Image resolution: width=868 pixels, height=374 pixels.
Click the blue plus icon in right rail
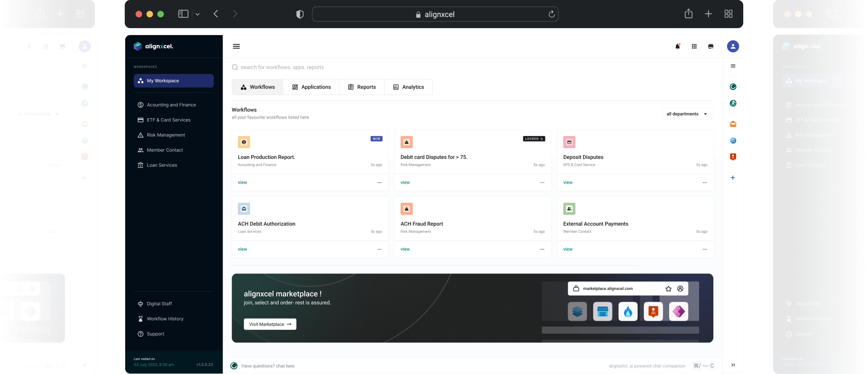click(x=733, y=177)
